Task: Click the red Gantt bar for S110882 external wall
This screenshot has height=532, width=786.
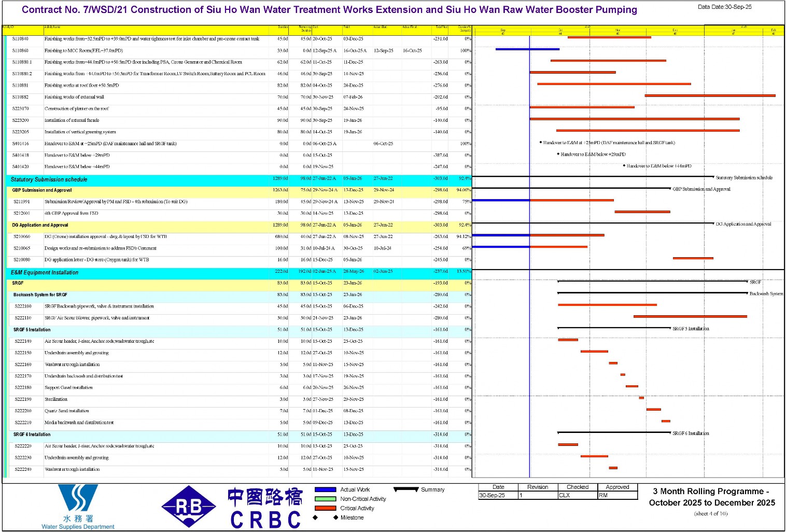Action: pos(710,95)
